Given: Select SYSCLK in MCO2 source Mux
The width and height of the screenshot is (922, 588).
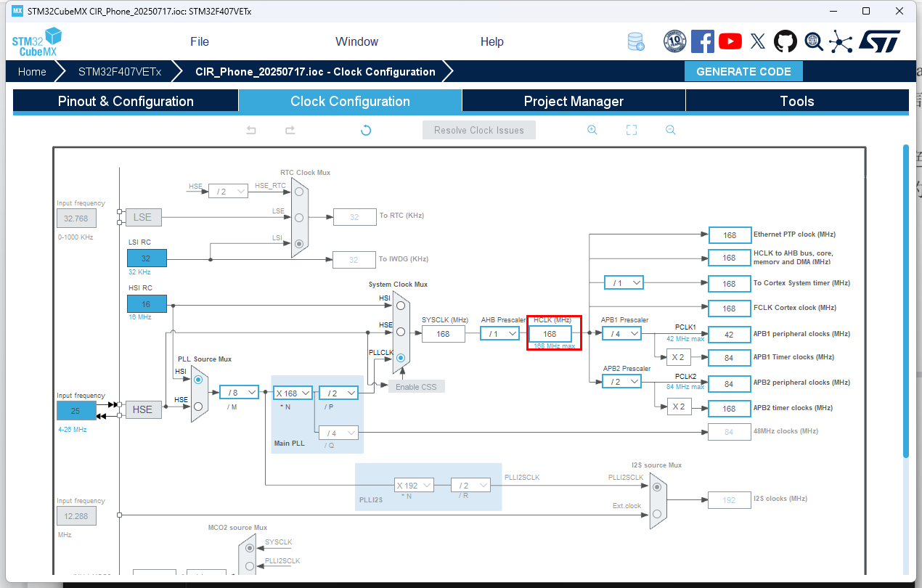Looking at the screenshot, I should click(x=250, y=548).
